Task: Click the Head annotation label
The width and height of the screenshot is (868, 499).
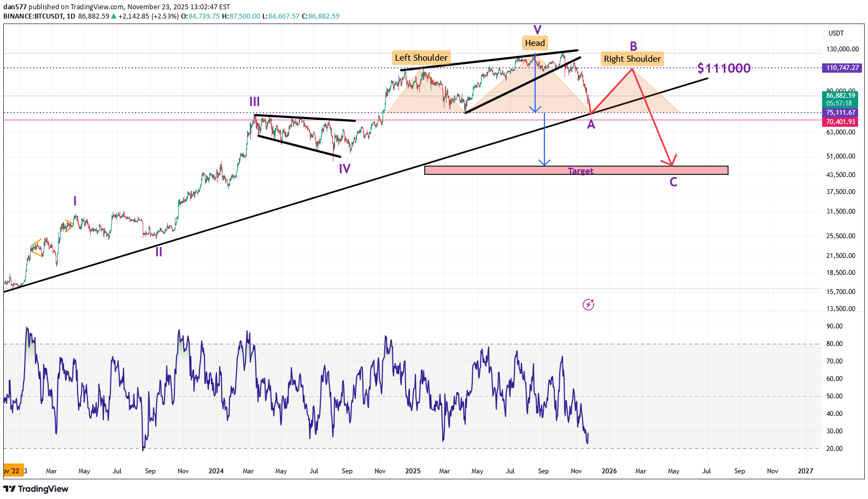Action: (x=535, y=43)
